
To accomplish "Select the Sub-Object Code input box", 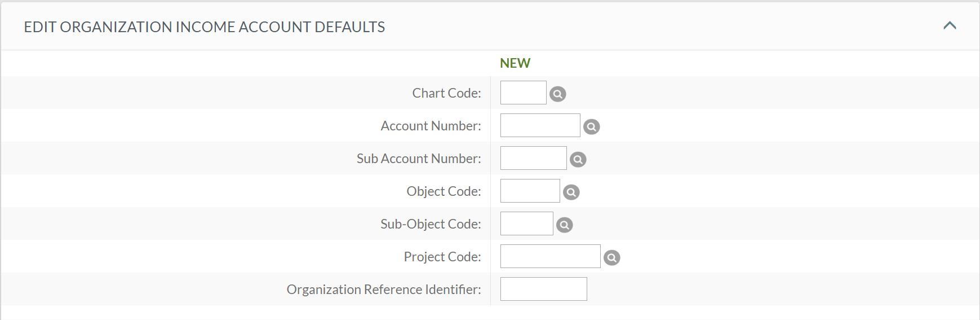I will coord(527,223).
